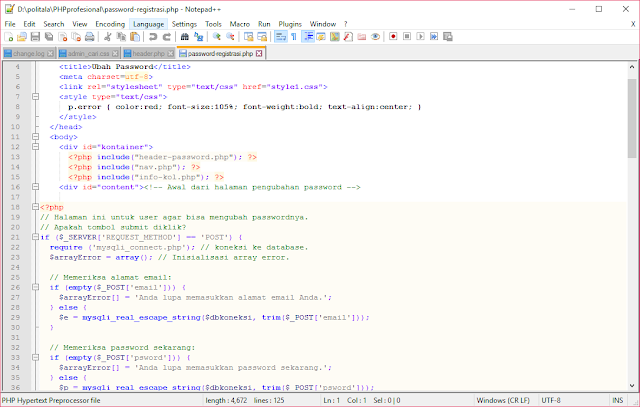The image size is (640, 407).
Task: Collapse the psword check fold on line 33
Action: click(36, 357)
